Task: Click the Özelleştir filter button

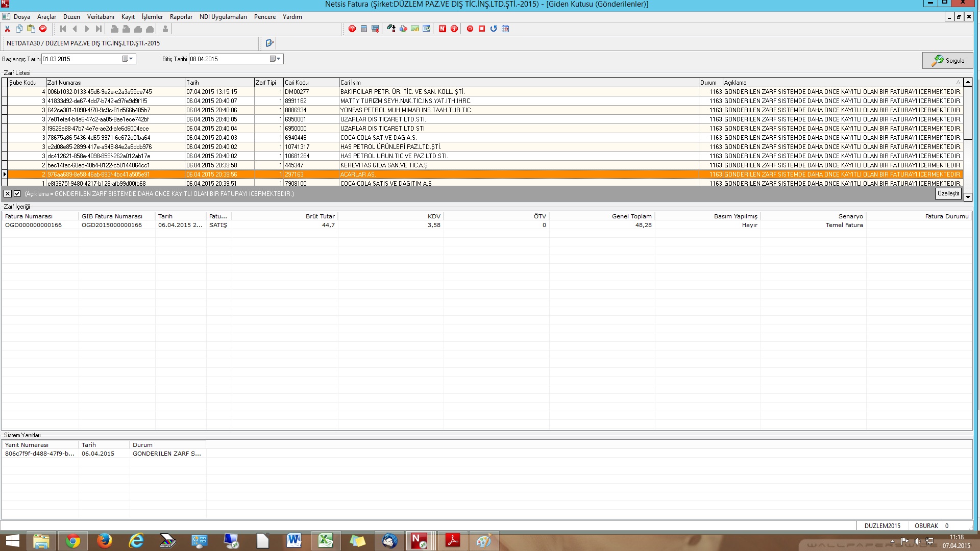Action: [948, 193]
